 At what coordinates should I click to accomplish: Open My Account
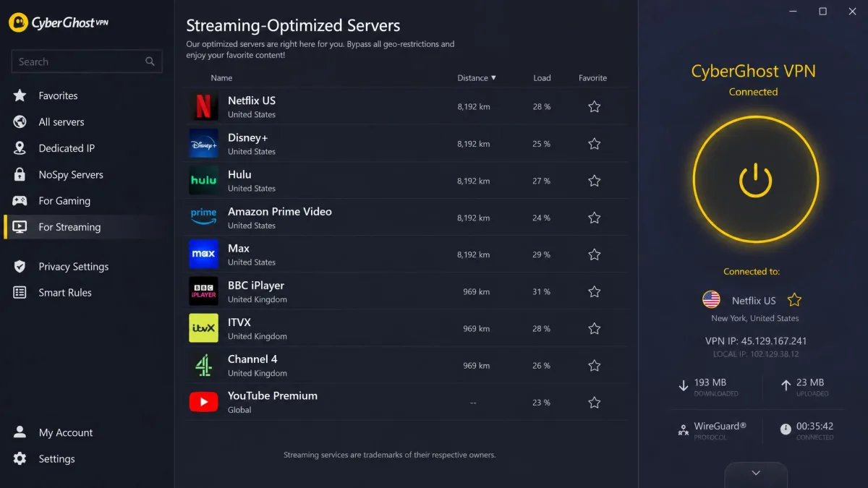tap(66, 432)
